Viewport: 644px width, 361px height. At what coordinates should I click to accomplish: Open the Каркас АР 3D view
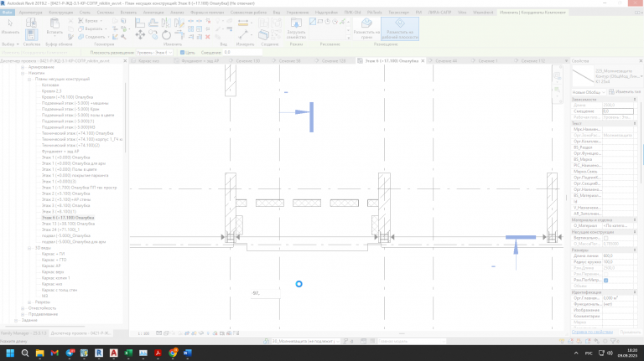(51, 266)
